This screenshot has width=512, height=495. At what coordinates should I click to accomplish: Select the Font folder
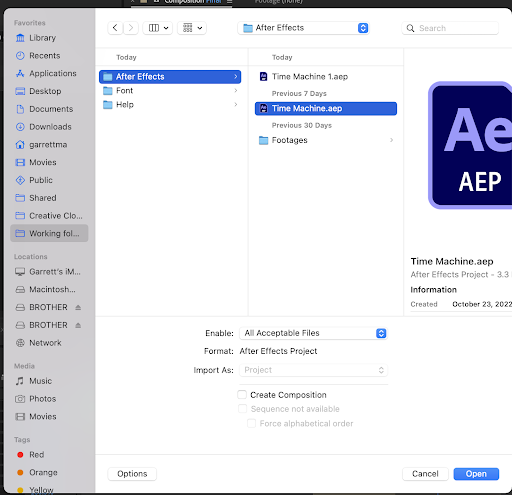pyautogui.click(x=170, y=91)
